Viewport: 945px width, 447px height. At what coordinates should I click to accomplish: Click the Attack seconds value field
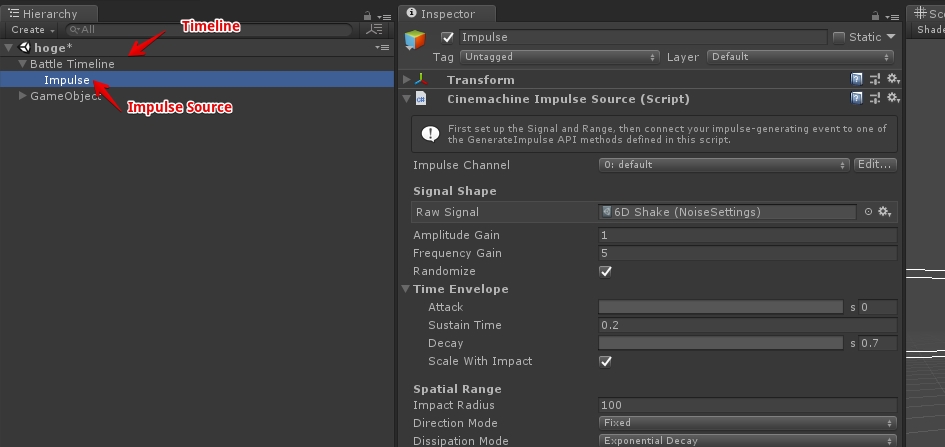click(x=878, y=307)
